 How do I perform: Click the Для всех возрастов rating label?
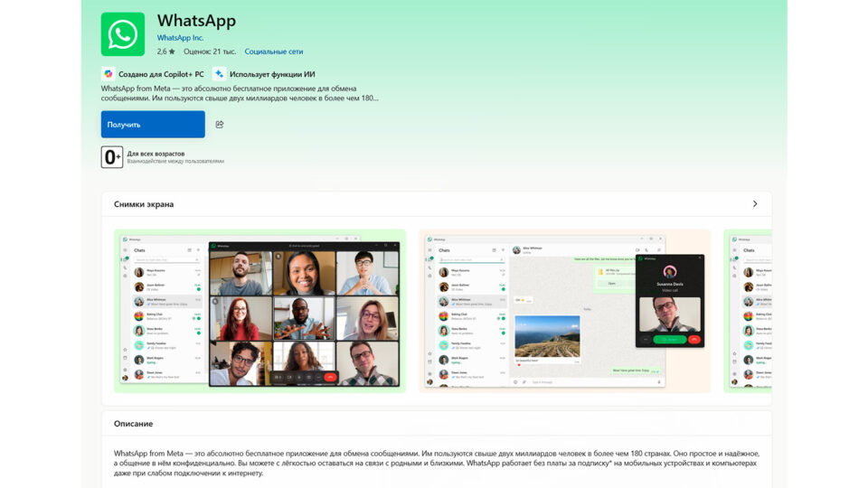coord(156,154)
